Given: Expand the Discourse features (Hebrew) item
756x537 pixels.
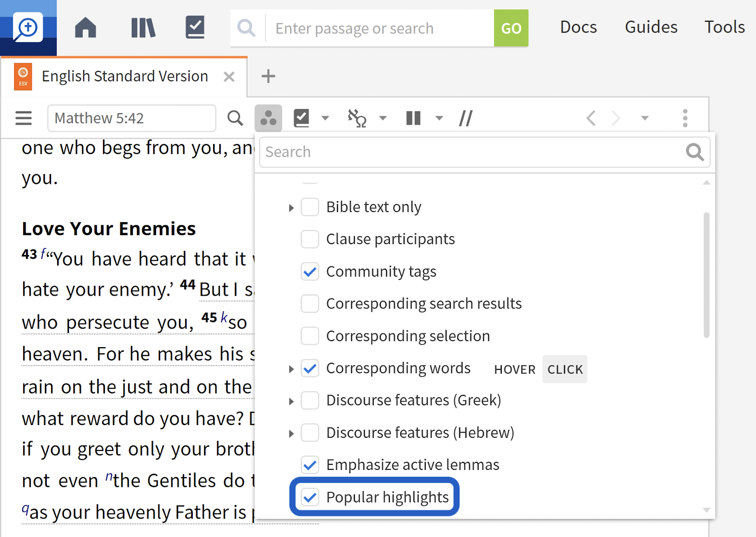Looking at the screenshot, I should [291, 434].
